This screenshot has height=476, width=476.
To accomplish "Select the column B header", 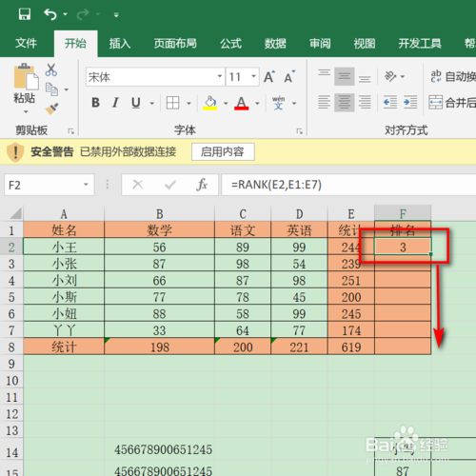I will tap(159, 213).
